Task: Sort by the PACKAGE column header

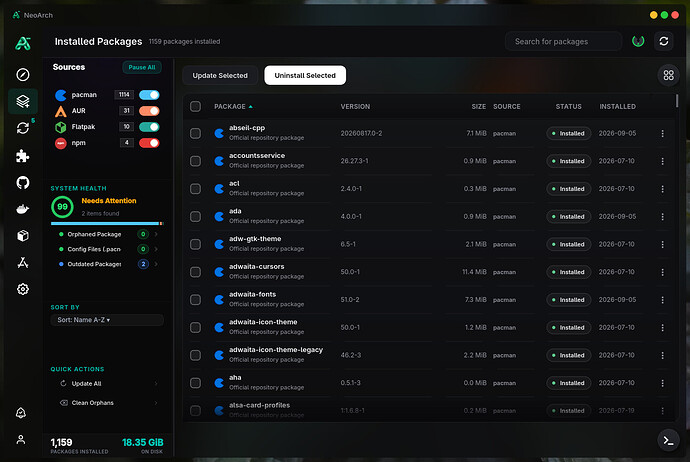Action: [233, 106]
